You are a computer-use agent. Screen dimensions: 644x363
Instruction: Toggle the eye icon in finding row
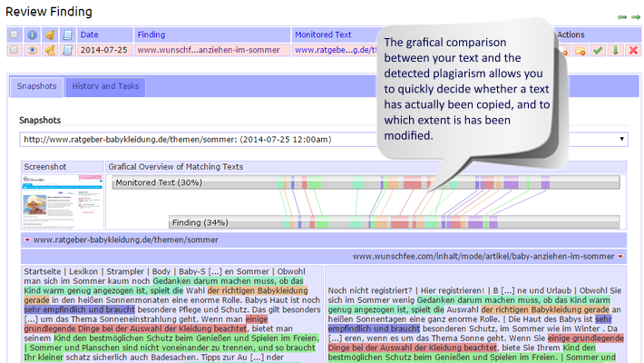coord(32,50)
